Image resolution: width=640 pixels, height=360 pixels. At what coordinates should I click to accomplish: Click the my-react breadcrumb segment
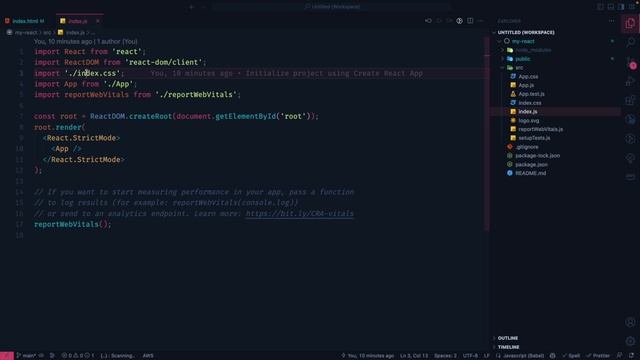click(26, 32)
